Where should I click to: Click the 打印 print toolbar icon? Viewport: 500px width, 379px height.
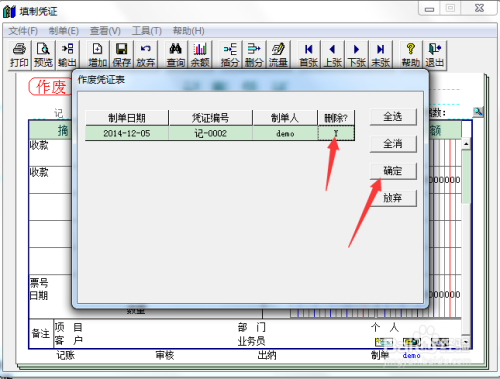point(19,55)
